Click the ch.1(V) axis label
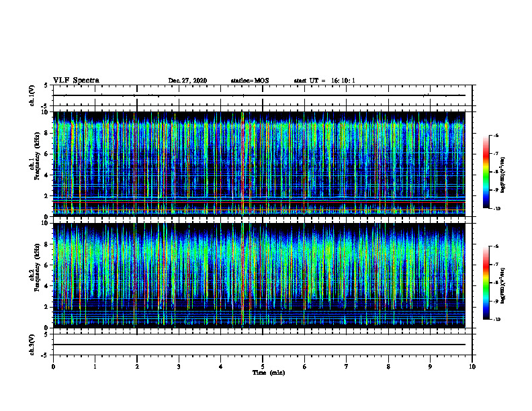This screenshot has height=411, width=532. [32, 95]
